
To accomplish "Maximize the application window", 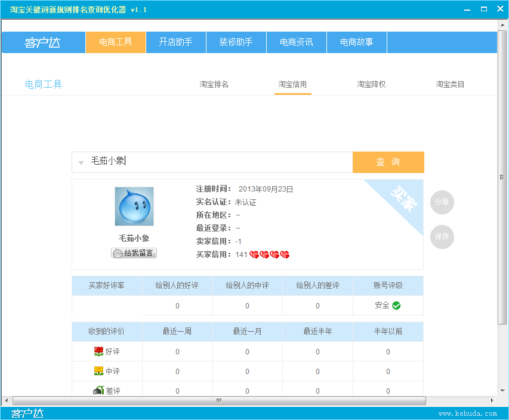I will click(484, 9).
